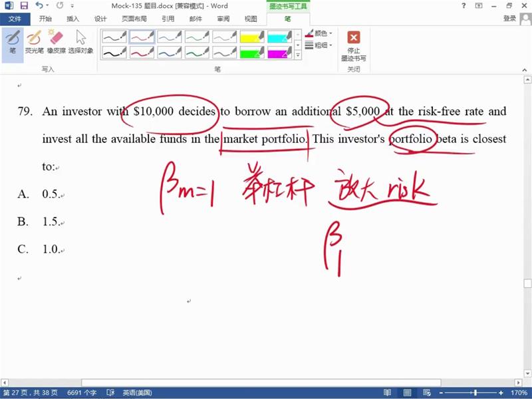Open Word Help question mark

click(464, 6)
